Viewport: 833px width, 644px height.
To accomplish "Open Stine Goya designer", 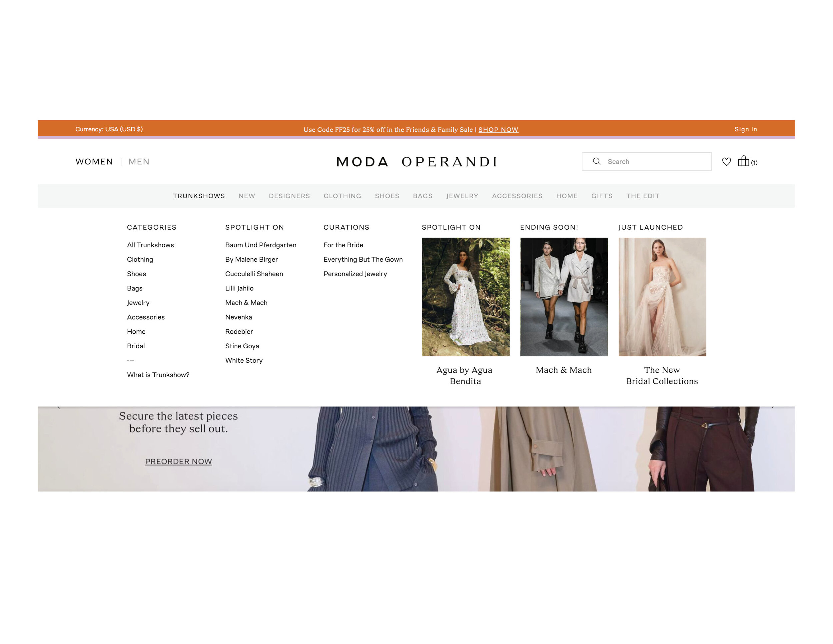I will coord(242,346).
